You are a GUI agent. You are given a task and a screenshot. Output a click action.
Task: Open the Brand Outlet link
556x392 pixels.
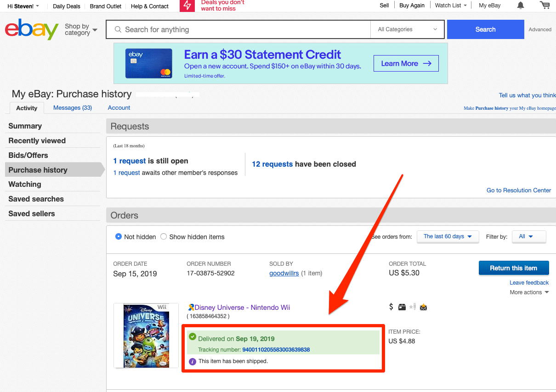106,6
